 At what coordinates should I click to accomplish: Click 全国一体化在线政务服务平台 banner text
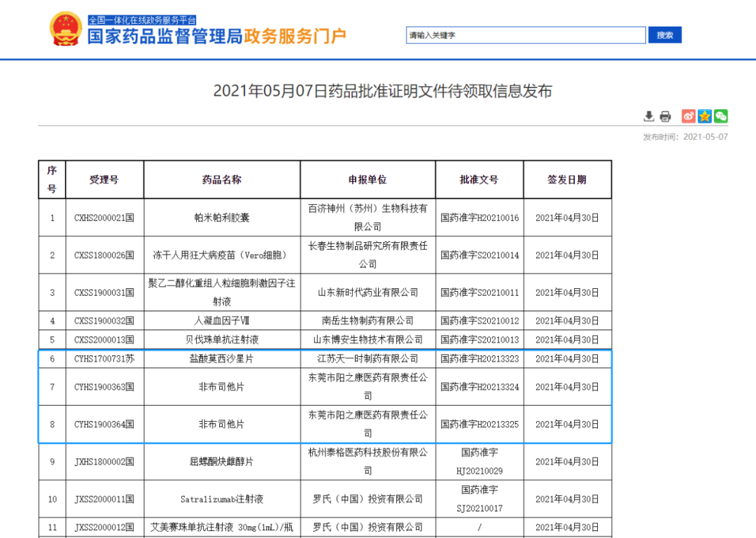click(x=142, y=20)
